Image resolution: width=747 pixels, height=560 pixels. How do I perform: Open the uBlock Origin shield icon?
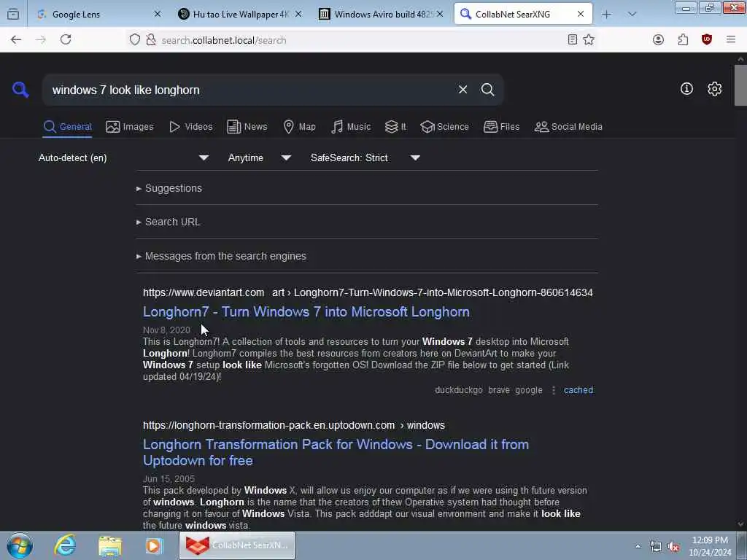[x=707, y=40]
